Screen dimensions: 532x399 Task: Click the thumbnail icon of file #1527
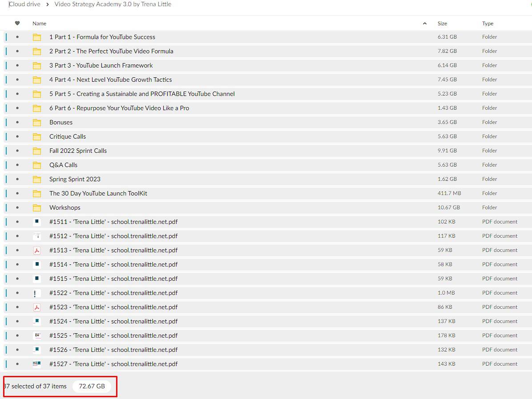coord(37,364)
